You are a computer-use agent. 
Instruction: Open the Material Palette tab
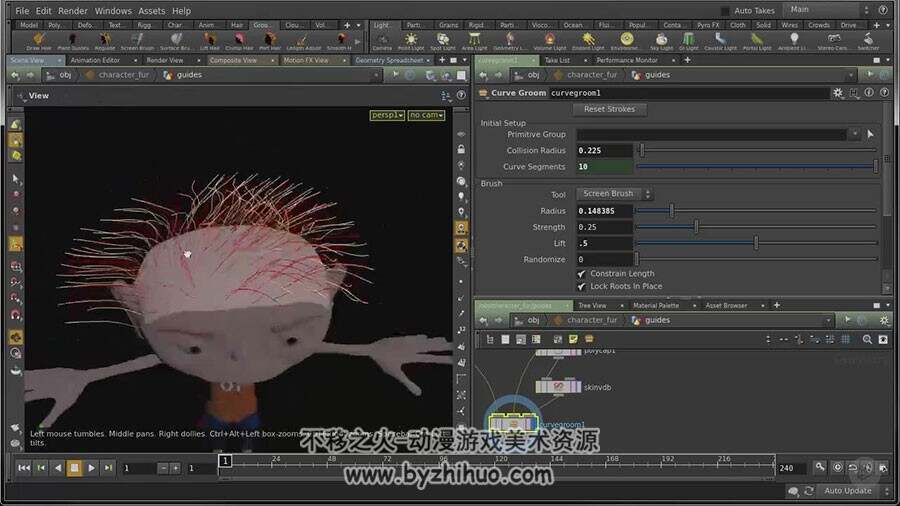[656, 306]
